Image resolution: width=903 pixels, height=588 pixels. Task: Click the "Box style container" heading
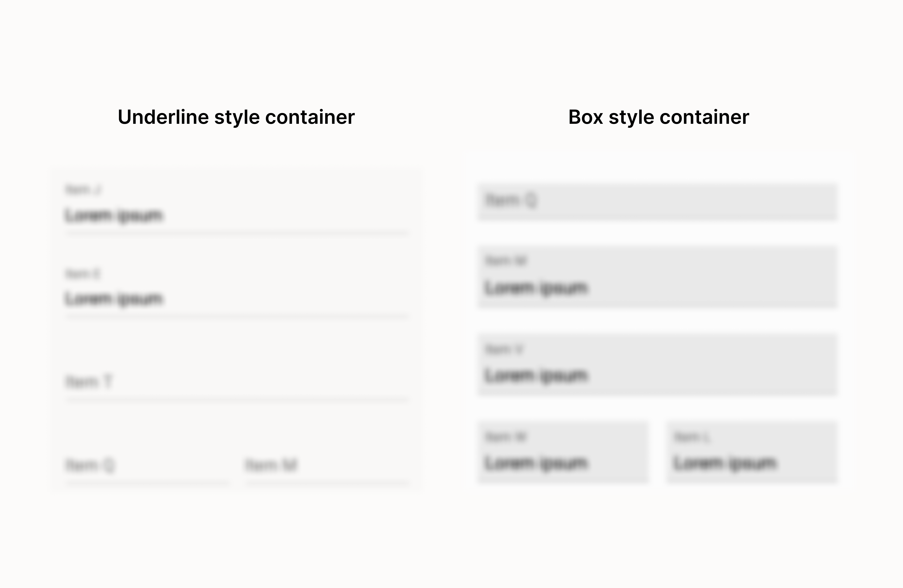click(659, 117)
